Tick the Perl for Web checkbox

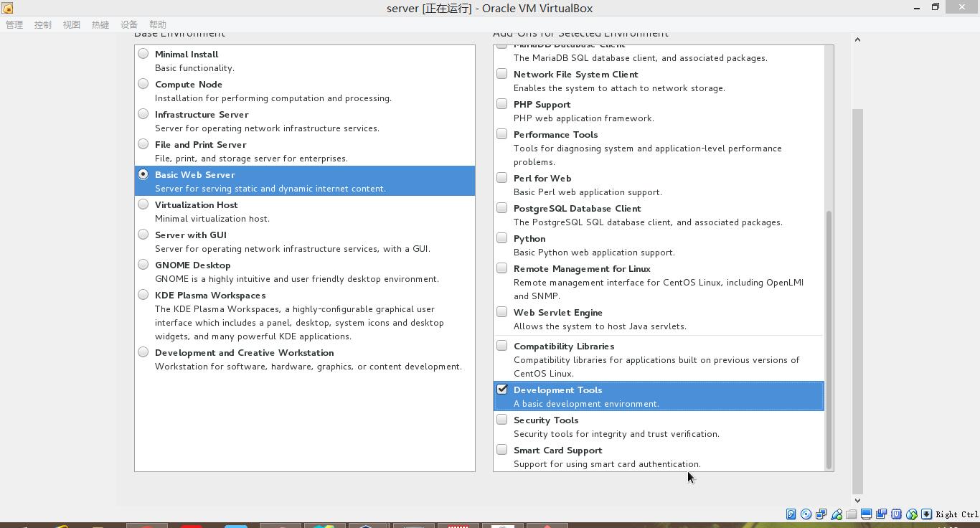pos(502,177)
